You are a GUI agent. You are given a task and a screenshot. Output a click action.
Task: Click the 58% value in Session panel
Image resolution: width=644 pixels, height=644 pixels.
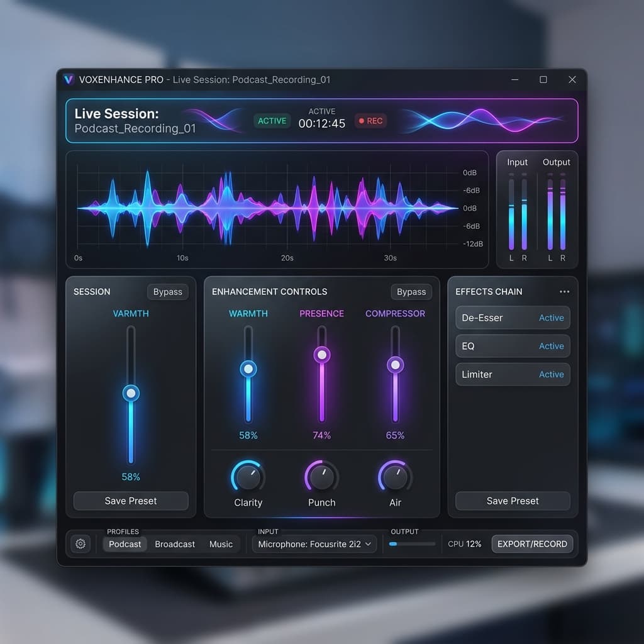131,477
